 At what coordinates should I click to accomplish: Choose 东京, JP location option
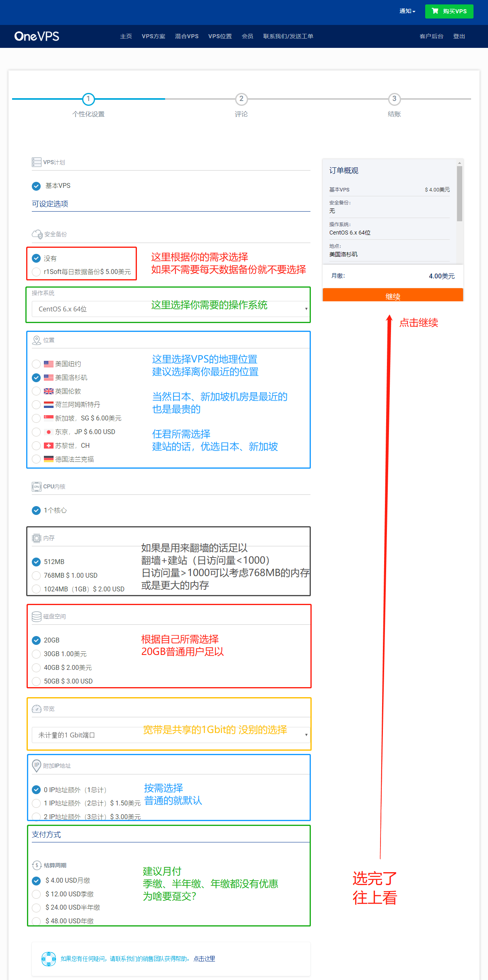click(36, 432)
